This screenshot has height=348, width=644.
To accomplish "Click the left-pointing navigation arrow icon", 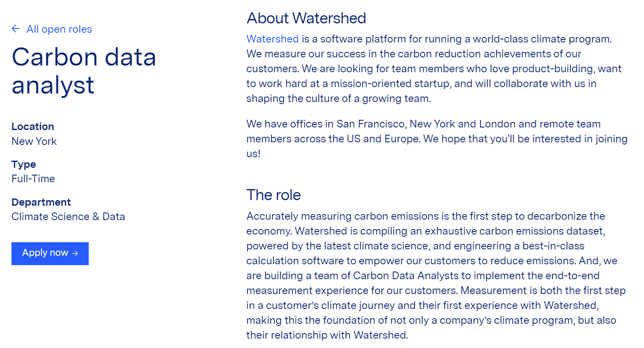I will pyautogui.click(x=15, y=28).
